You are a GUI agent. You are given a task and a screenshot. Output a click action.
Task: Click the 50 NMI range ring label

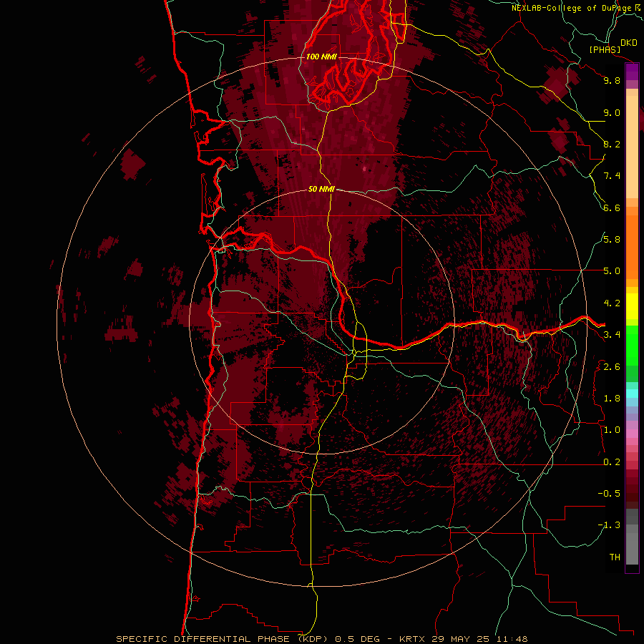point(321,189)
